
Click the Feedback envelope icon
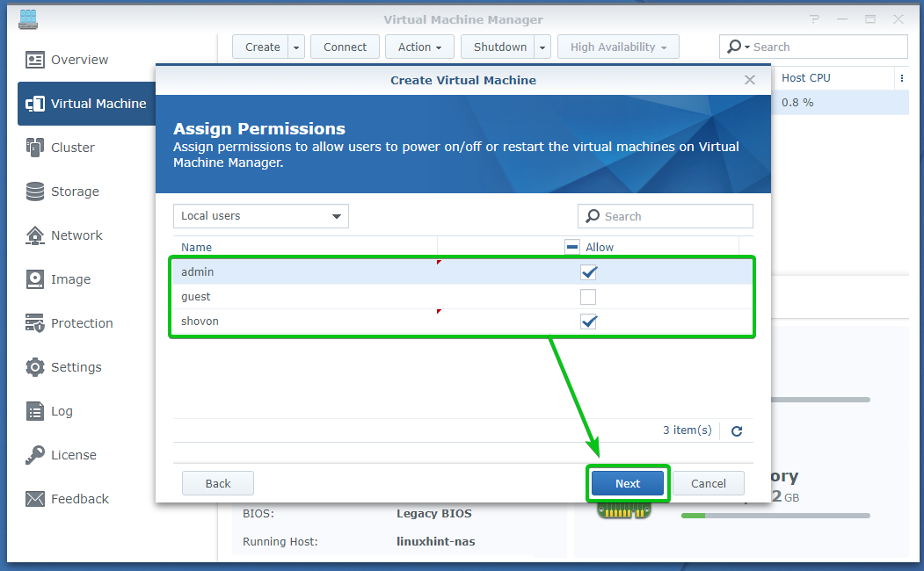tap(35, 499)
